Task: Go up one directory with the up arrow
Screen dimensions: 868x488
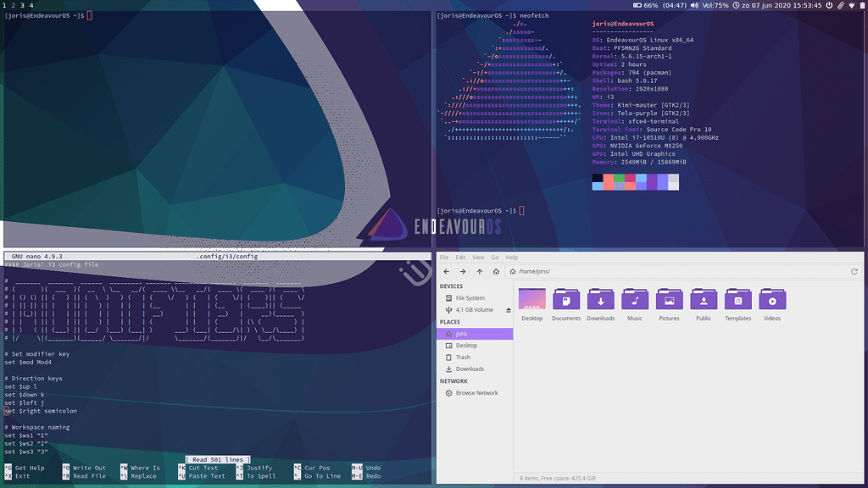Action: point(478,271)
